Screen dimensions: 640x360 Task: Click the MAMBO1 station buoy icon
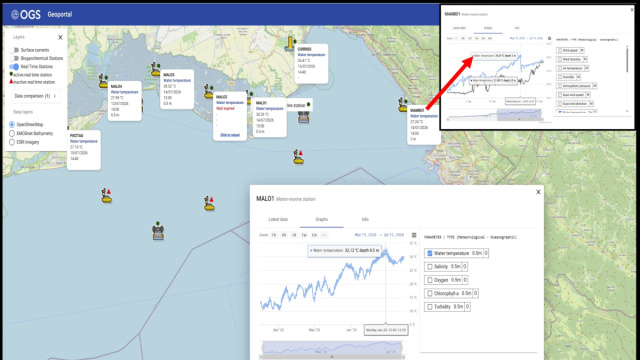click(403, 104)
